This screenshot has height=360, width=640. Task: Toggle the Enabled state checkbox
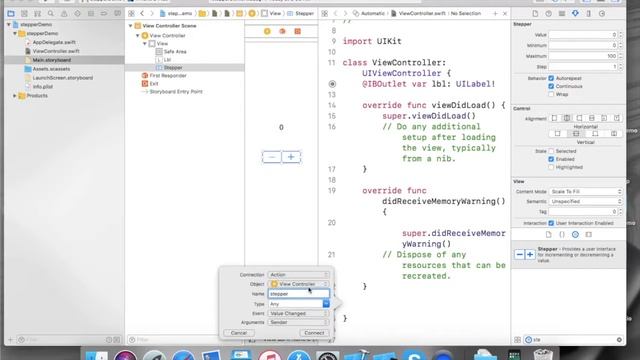551,159
